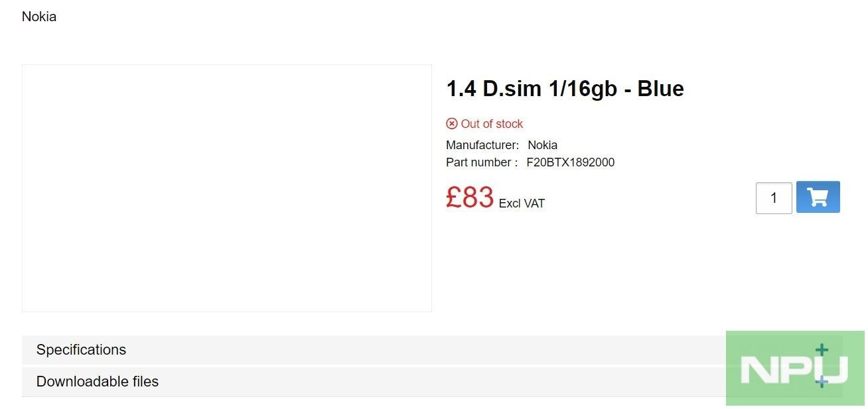The width and height of the screenshot is (868, 409).
Task: Click the word Blue in the title
Action: coord(660,89)
